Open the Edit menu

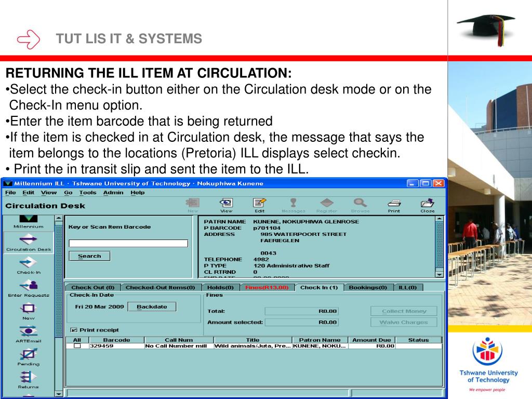(29, 192)
